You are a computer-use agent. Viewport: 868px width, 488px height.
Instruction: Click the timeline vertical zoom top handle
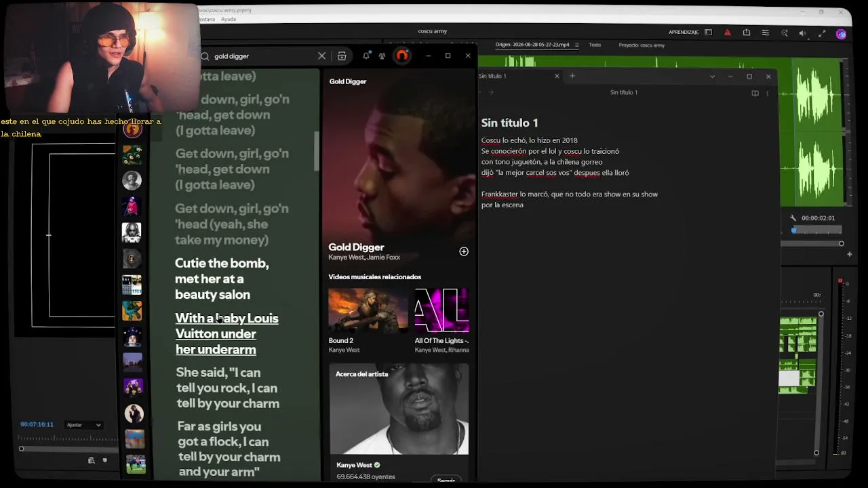pos(821,314)
